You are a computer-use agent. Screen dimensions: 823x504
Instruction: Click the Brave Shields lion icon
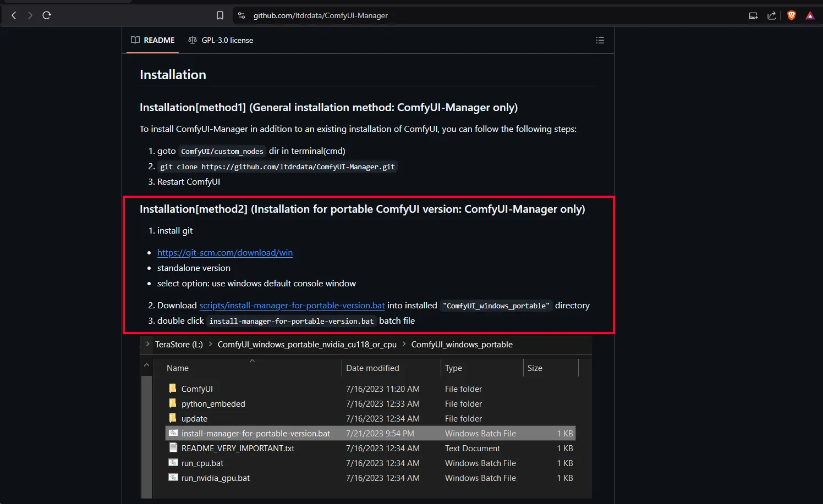pos(792,15)
